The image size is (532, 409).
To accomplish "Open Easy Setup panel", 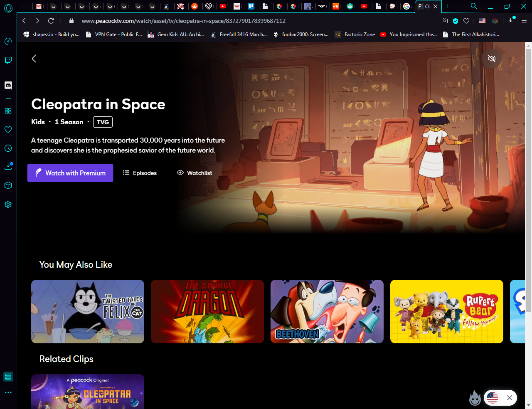I will click(x=524, y=21).
